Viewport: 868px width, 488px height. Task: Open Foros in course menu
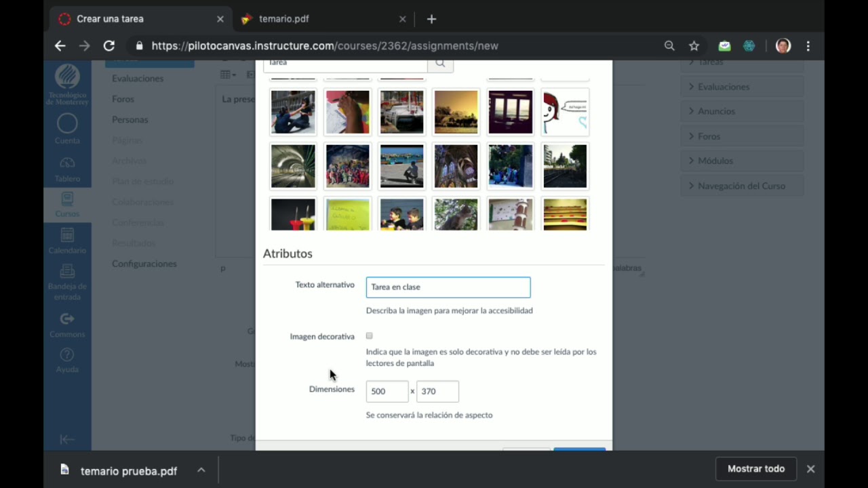coord(123,99)
